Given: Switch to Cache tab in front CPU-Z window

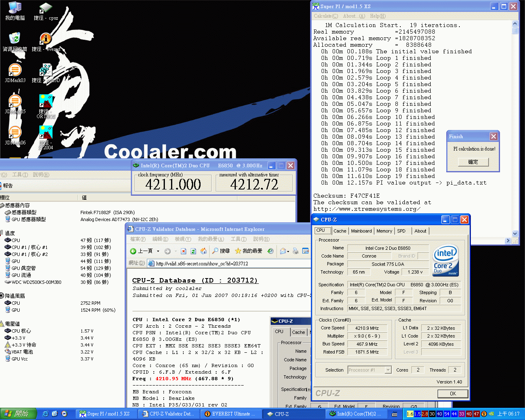Looking at the screenshot, I should click(340, 231).
